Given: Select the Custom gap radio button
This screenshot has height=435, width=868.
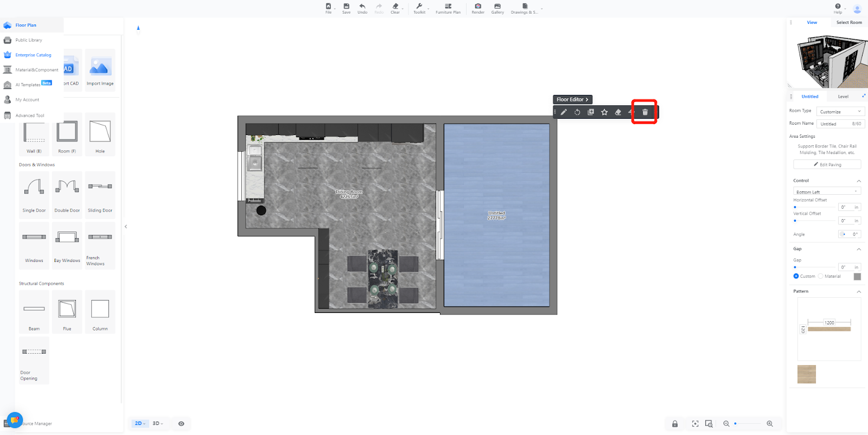Looking at the screenshot, I should pos(796,276).
